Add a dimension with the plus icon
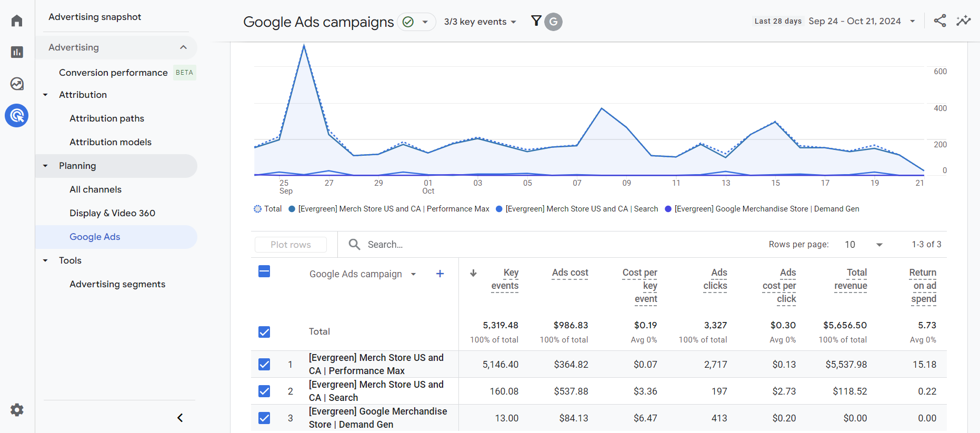 point(440,274)
